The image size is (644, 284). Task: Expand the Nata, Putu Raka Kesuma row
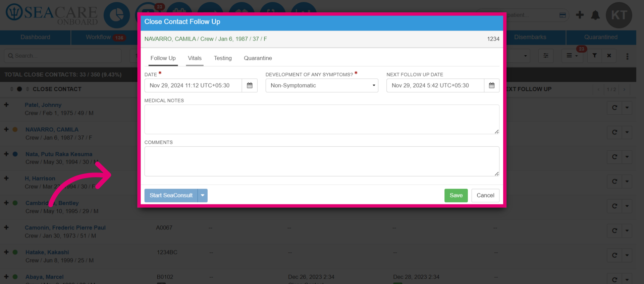point(6,154)
